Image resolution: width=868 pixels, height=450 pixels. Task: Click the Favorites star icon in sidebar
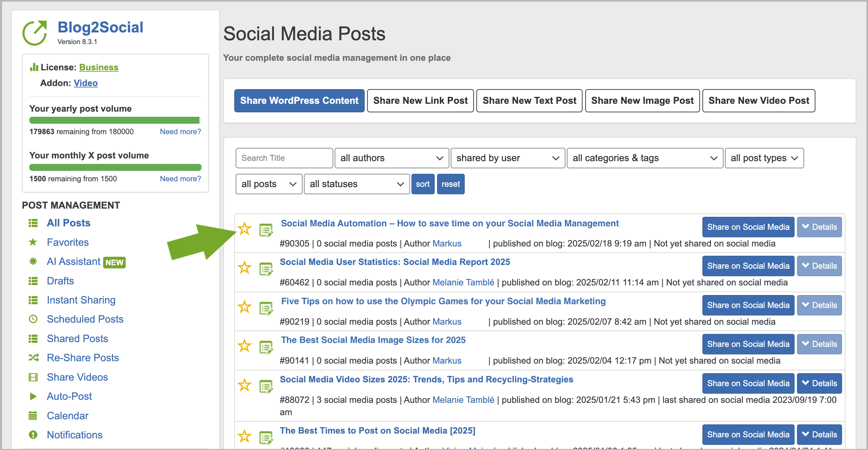point(33,242)
